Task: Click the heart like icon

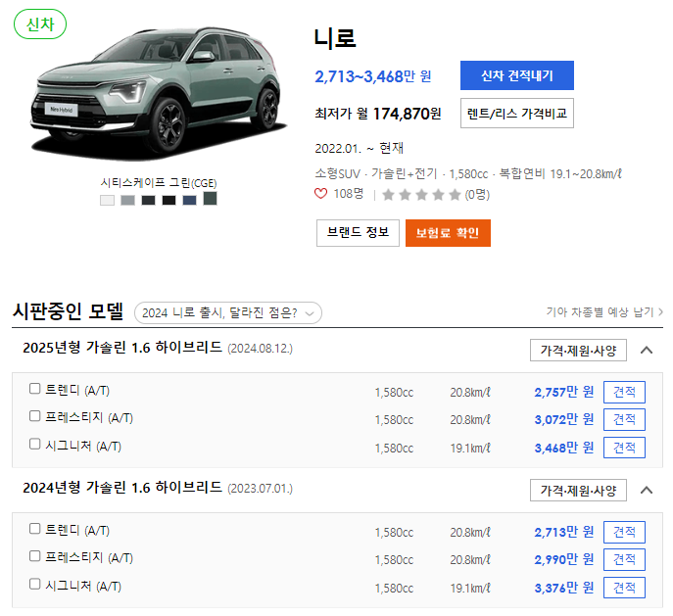Action: click(x=320, y=194)
